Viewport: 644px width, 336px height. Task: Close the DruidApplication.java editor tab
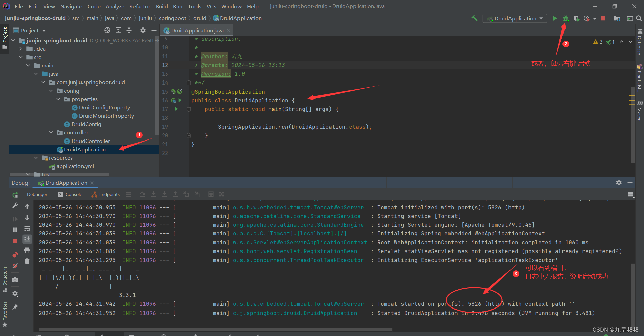228,30
